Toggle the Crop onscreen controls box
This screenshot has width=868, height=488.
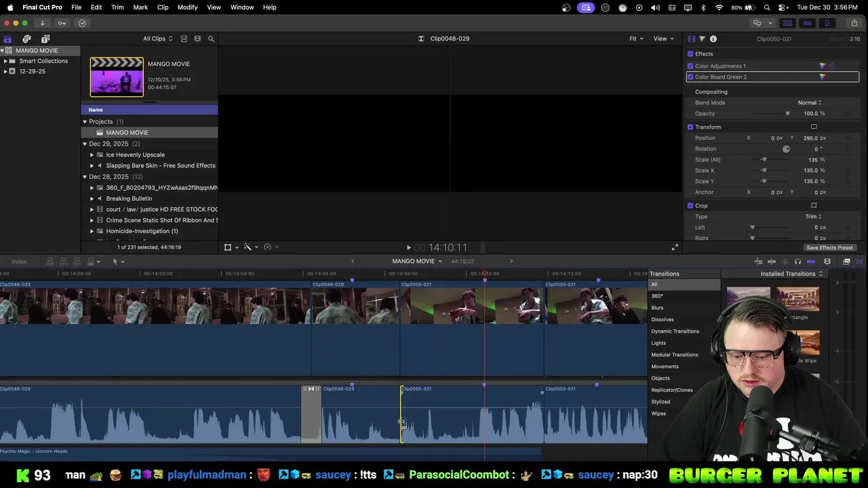tap(814, 205)
